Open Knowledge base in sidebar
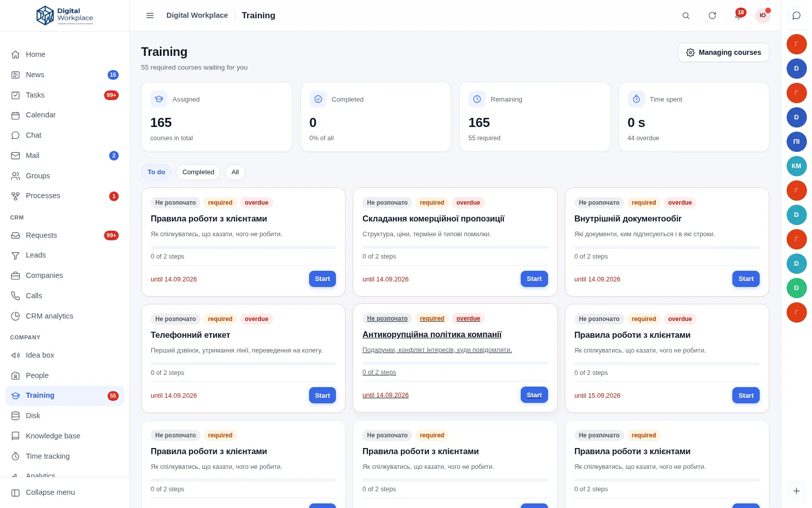 click(x=64, y=436)
